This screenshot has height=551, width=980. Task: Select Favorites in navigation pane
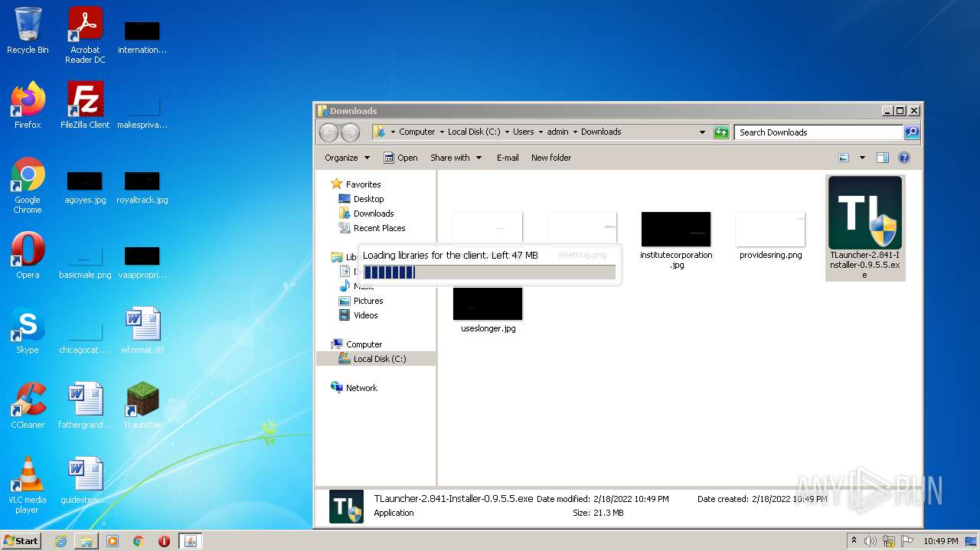(363, 184)
